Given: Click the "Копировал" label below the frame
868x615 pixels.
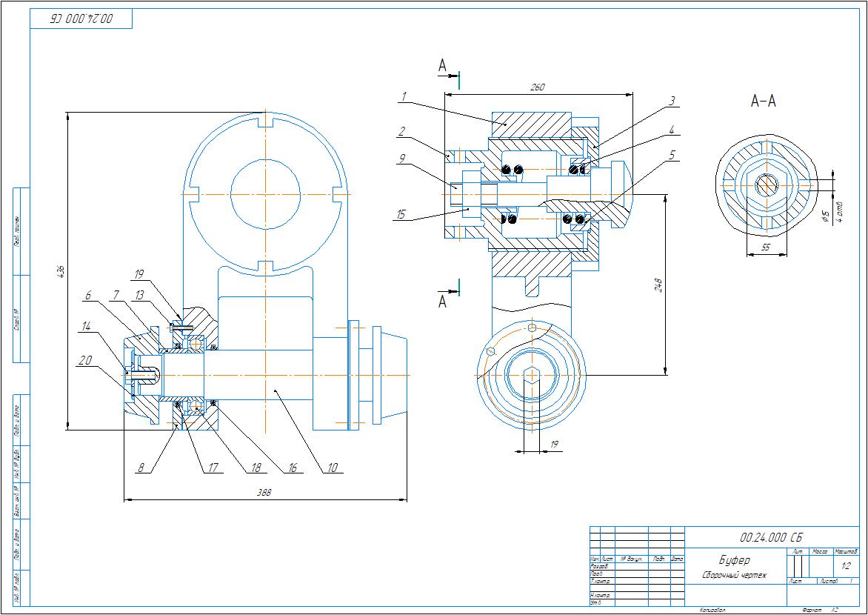Looking at the screenshot, I should (x=712, y=610).
